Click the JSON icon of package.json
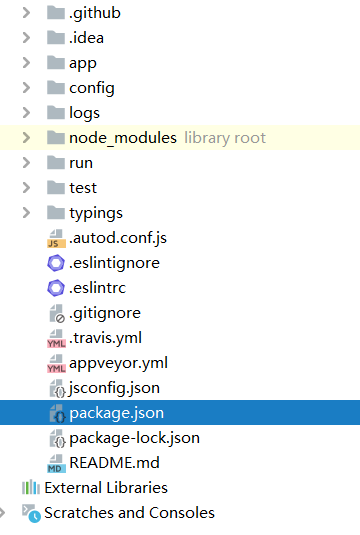Viewport: 360px width, 535px height. (x=57, y=413)
